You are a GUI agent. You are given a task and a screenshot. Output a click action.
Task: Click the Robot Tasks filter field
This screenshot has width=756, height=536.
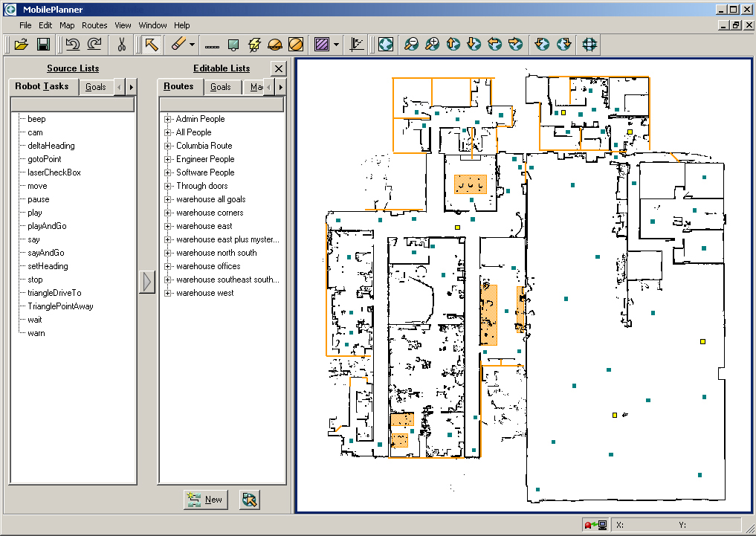click(x=73, y=105)
